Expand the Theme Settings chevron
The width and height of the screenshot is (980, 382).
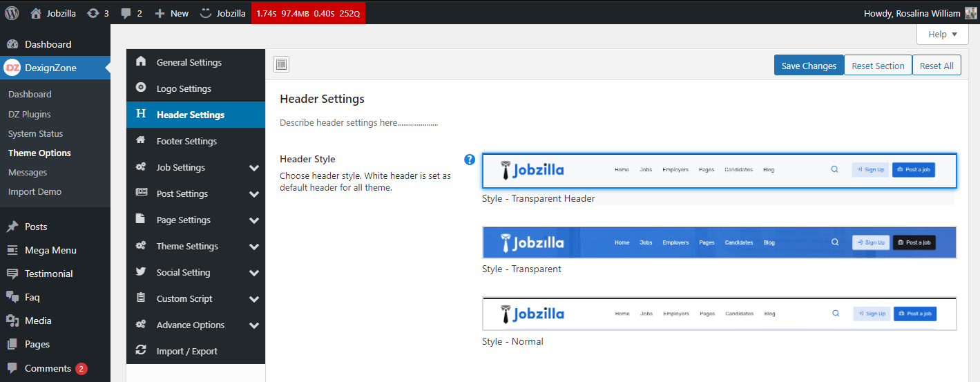(254, 247)
